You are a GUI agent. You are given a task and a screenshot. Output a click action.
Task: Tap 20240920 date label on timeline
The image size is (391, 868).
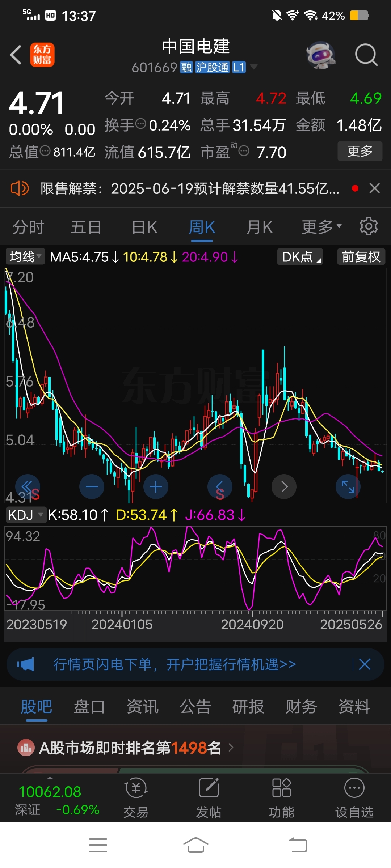(x=252, y=624)
